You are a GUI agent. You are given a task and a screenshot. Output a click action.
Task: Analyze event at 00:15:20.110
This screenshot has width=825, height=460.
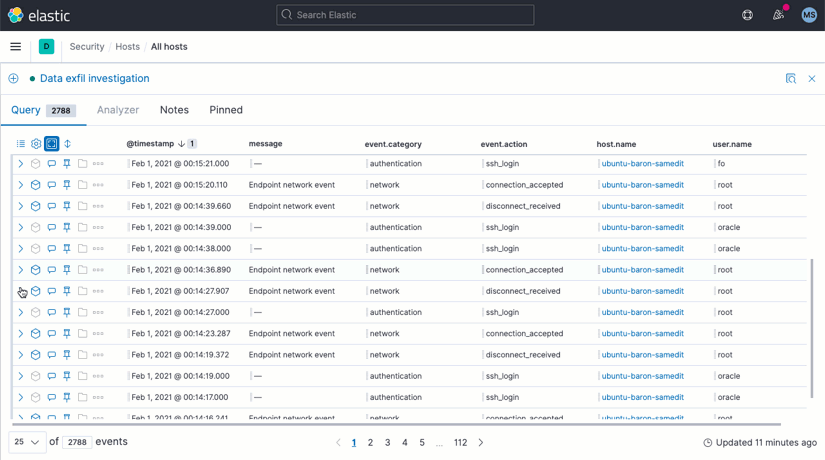35,185
